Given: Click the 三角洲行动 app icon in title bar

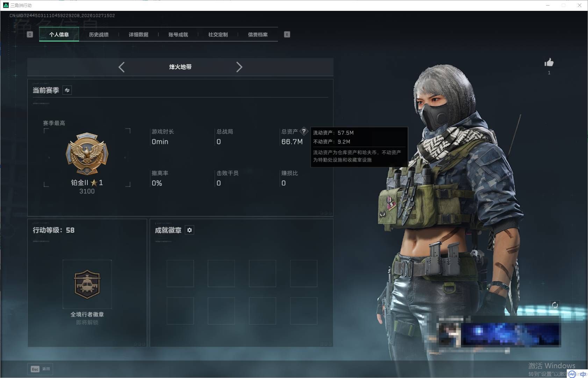Looking at the screenshot, I should pyautogui.click(x=6, y=5).
